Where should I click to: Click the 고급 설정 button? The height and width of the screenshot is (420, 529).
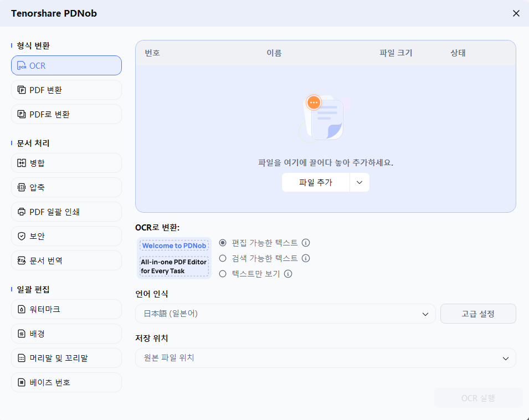point(478,314)
